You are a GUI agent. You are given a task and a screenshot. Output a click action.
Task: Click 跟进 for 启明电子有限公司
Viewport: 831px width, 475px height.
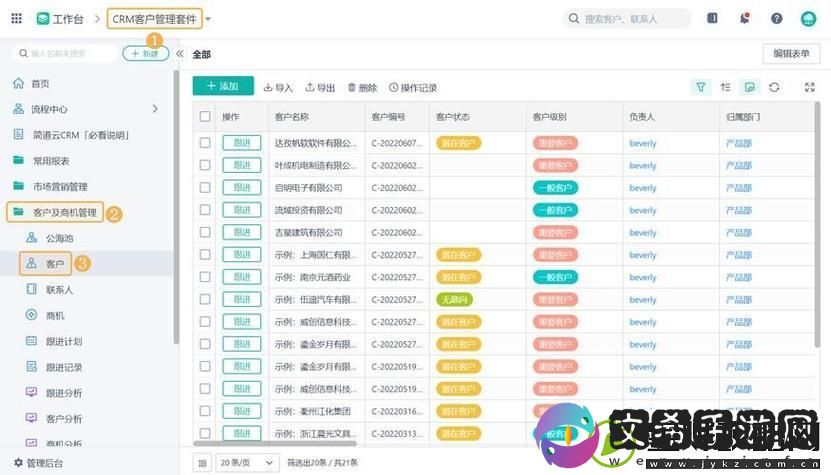tap(242, 188)
